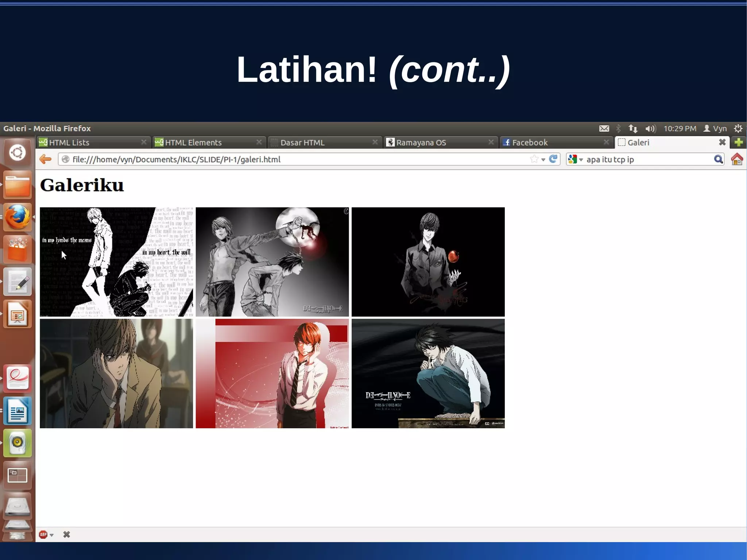This screenshot has height=560, width=747.
Task: Click the black-and-white text collage image
Action: coord(116,262)
